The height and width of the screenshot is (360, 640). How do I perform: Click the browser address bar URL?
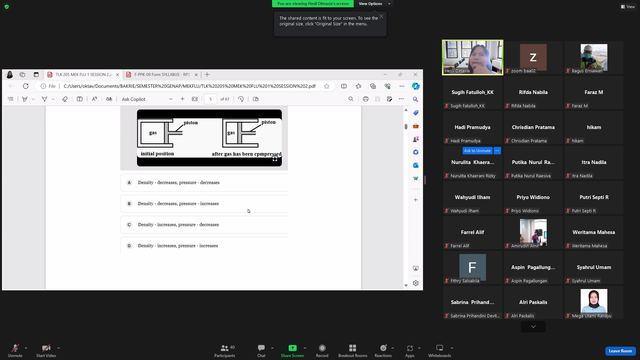(189, 86)
